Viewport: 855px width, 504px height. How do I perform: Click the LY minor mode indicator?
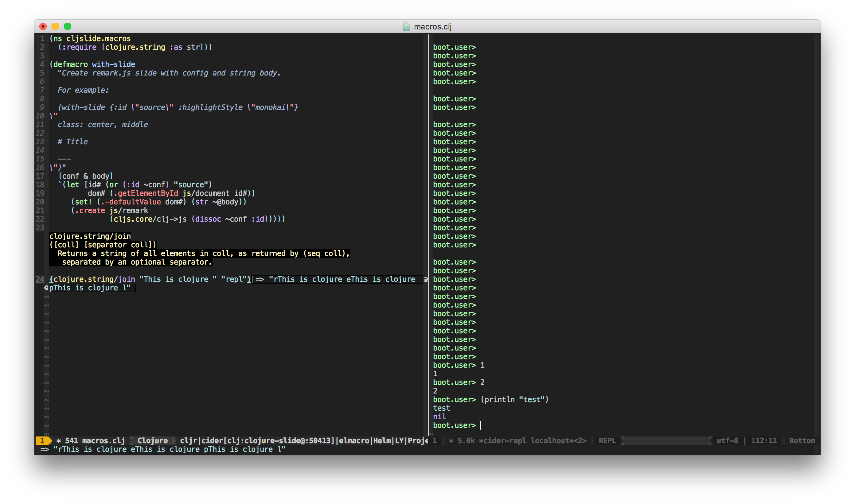point(399,441)
